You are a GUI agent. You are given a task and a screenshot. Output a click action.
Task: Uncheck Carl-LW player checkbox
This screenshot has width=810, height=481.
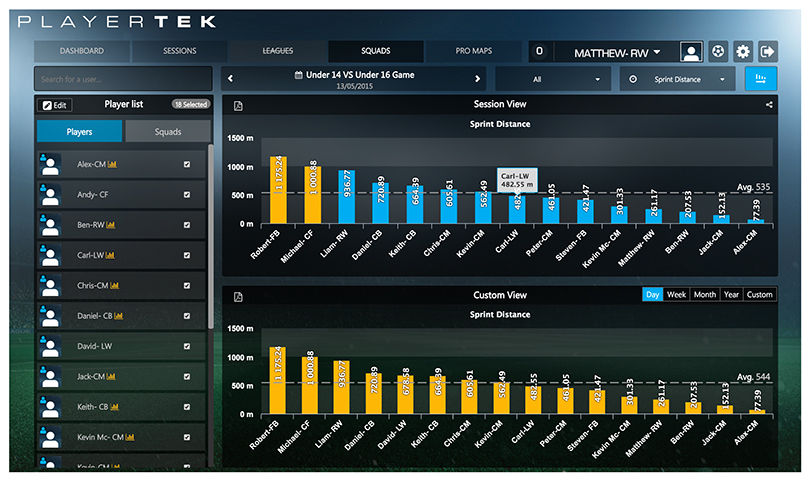187,255
